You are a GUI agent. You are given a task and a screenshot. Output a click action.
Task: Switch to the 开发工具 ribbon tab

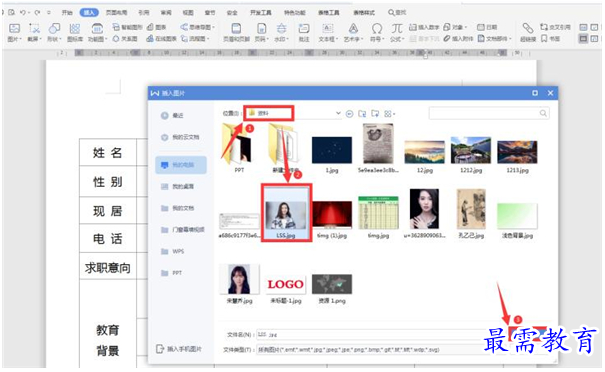coord(261,12)
